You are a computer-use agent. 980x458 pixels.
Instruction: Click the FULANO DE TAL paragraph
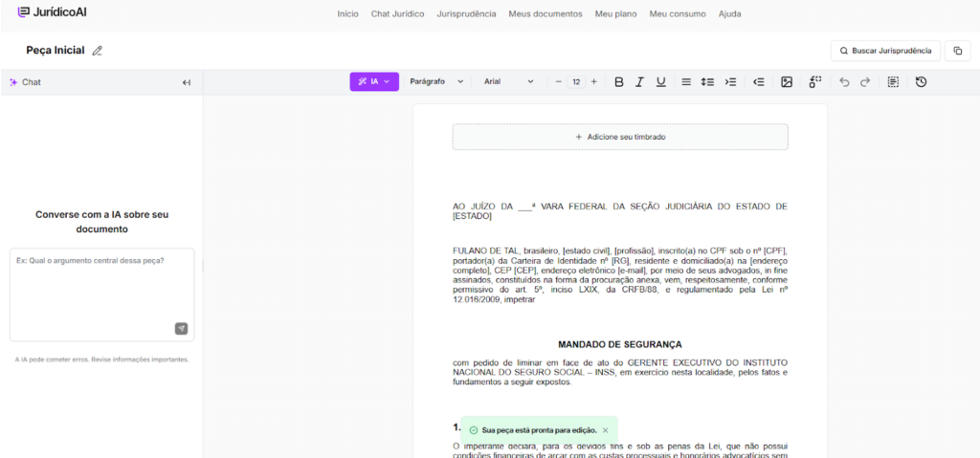(620, 275)
